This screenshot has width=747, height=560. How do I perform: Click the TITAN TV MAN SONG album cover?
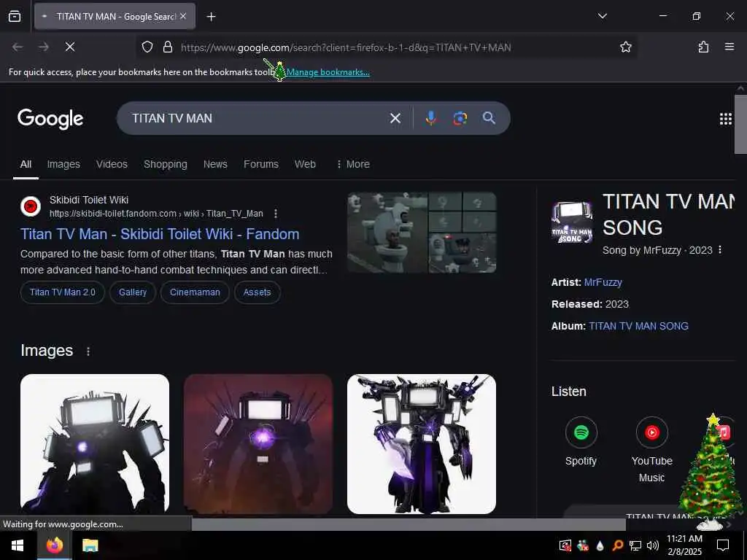(x=572, y=222)
